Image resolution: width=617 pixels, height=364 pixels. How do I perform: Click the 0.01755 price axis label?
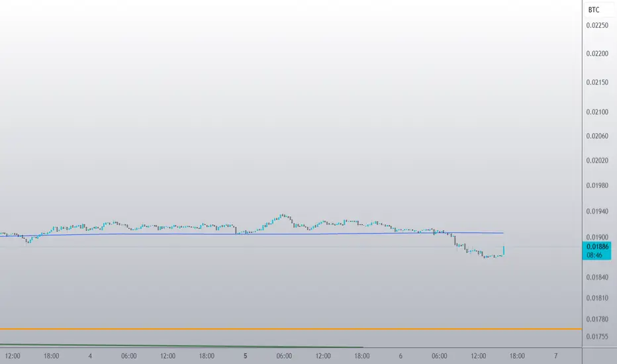[x=597, y=336]
